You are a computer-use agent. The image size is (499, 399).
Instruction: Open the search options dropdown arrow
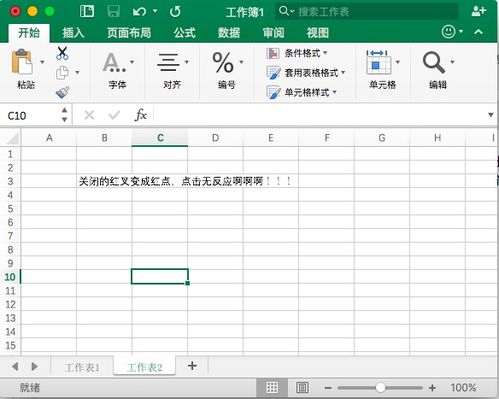(292, 12)
